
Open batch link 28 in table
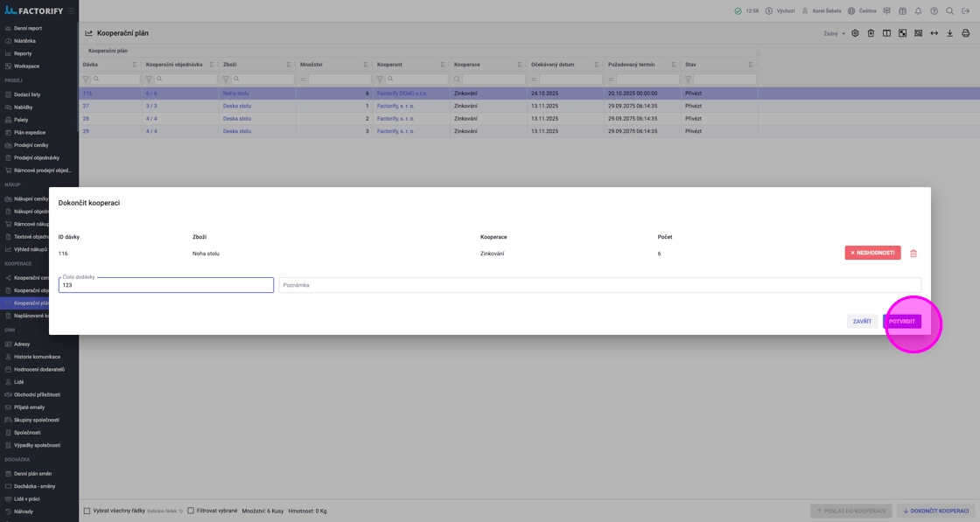86,119
